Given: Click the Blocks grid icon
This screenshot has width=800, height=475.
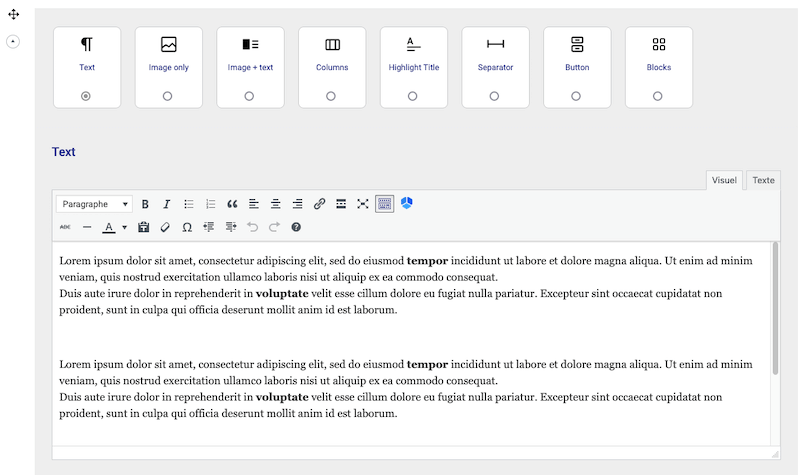Looking at the screenshot, I should (x=659, y=44).
